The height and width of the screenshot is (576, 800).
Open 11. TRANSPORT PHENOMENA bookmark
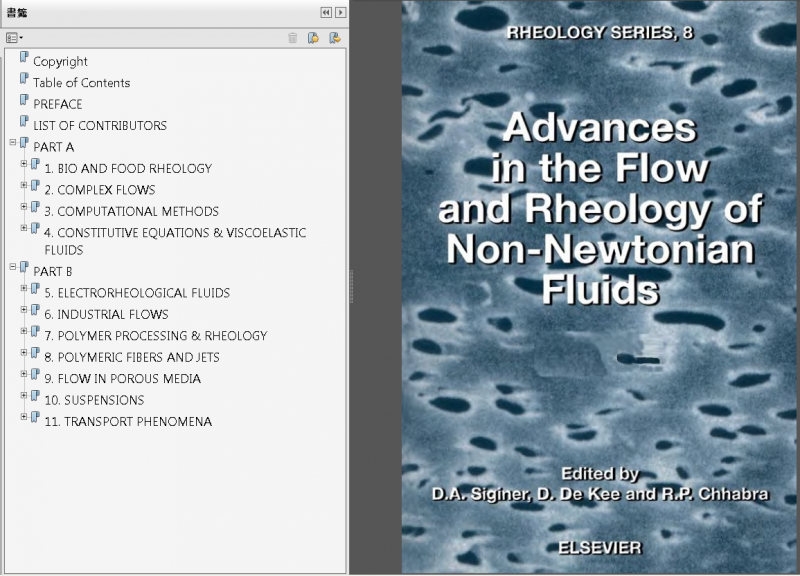[x=128, y=421]
